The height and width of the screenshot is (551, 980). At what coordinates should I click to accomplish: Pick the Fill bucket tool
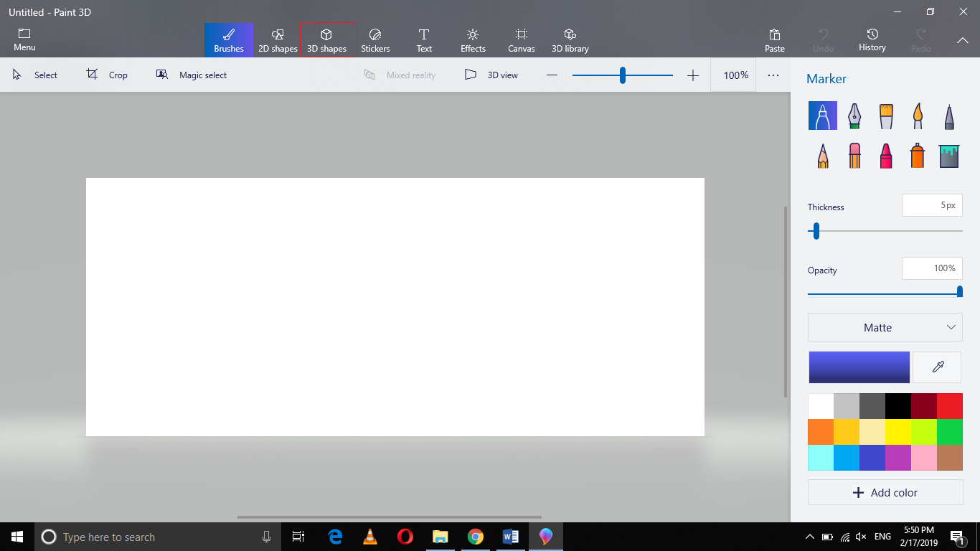click(x=948, y=155)
